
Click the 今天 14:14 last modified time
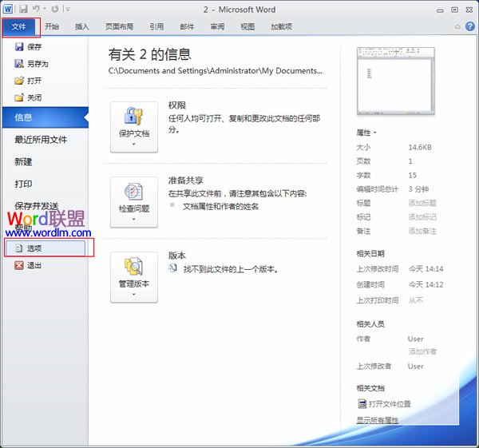coord(426,269)
